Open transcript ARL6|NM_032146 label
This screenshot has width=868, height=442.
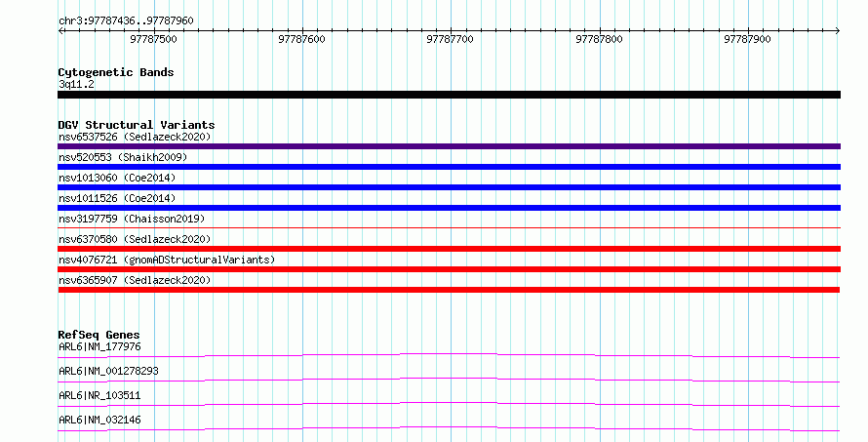point(99,420)
